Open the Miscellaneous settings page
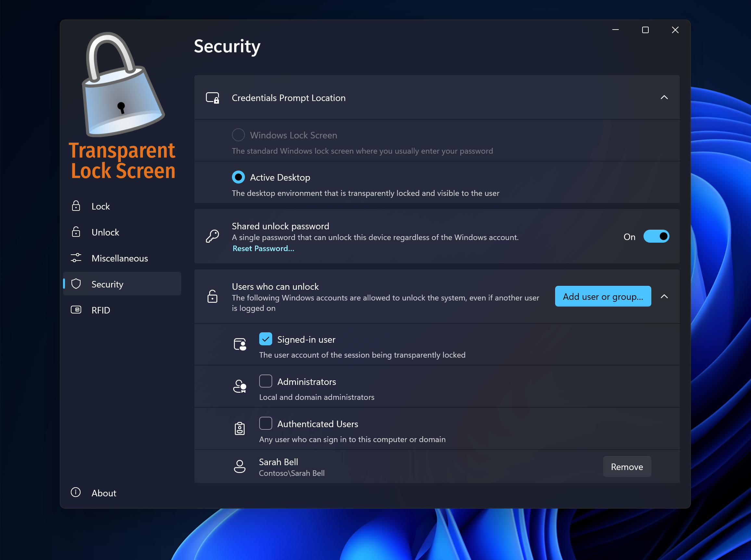Image resolution: width=751 pixels, height=560 pixels. point(120,258)
